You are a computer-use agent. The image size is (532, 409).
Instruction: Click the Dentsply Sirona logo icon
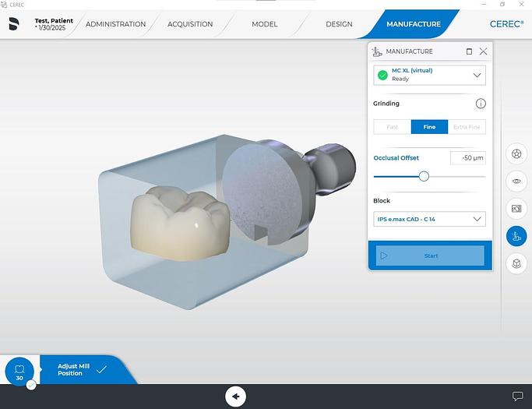click(14, 24)
